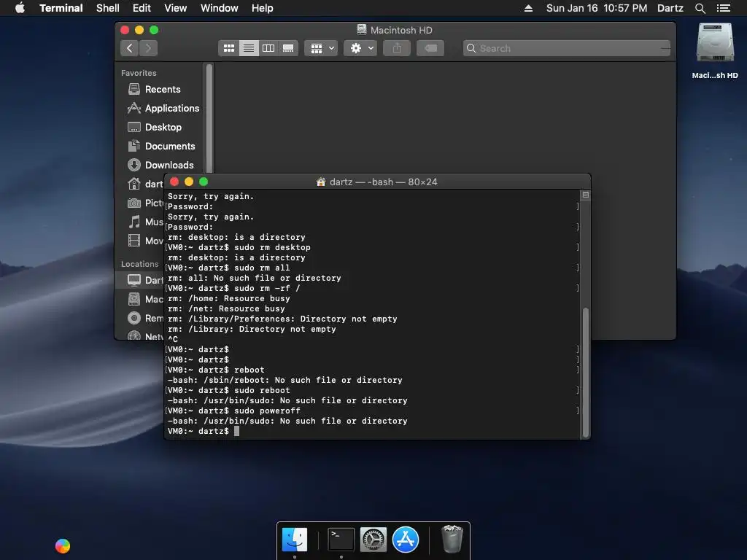Click the colorful circle icon on desktop
Image resolution: width=747 pixels, height=560 pixels.
coord(63,545)
